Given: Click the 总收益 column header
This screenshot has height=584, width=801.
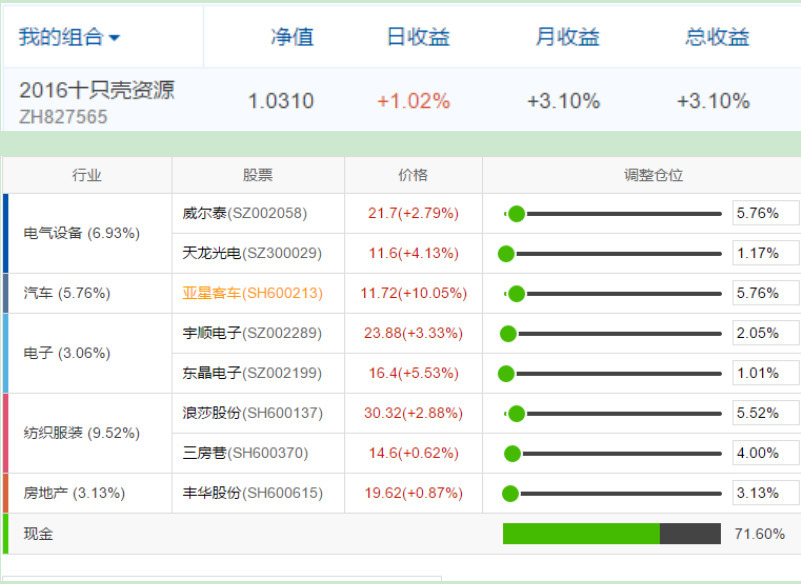Looking at the screenshot, I should coord(717,37).
